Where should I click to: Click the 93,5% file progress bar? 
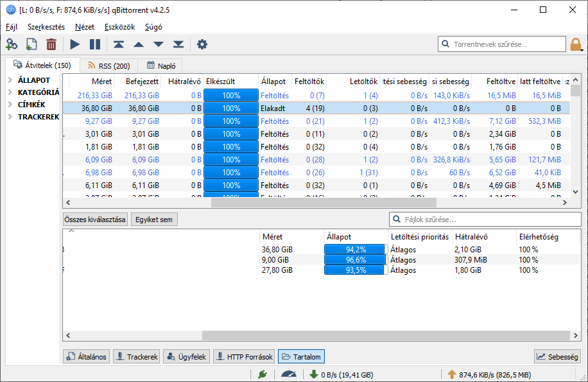(x=356, y=270)
